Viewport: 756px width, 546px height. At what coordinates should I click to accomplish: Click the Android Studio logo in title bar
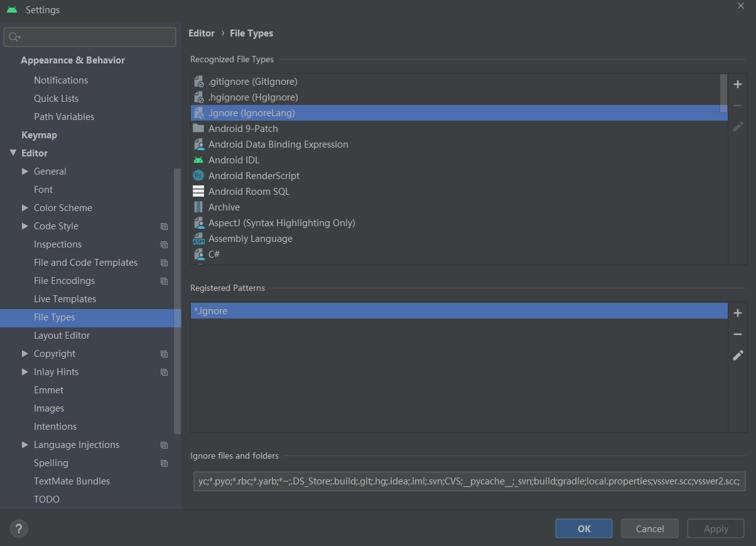(12, 10)
